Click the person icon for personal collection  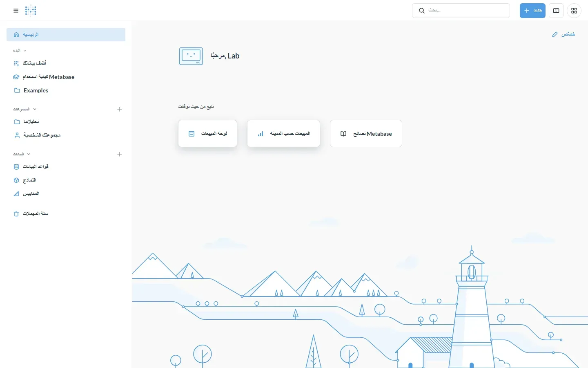[x=17, y=135]
